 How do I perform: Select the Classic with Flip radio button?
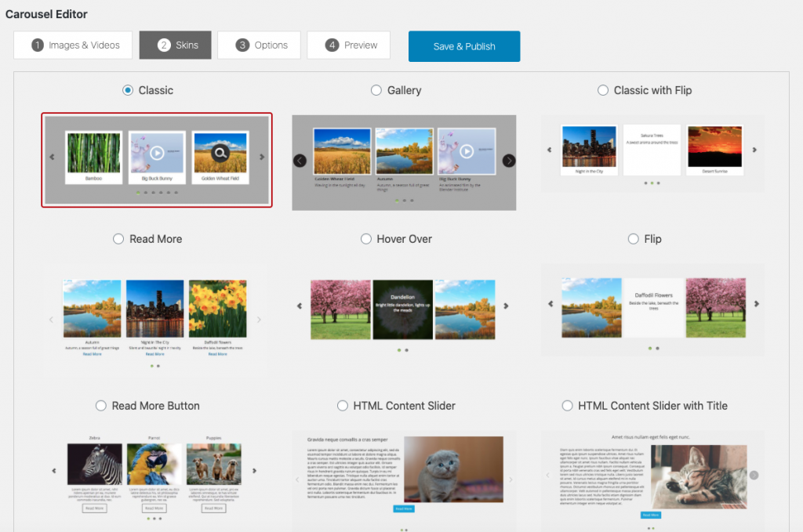click(602, 90)
